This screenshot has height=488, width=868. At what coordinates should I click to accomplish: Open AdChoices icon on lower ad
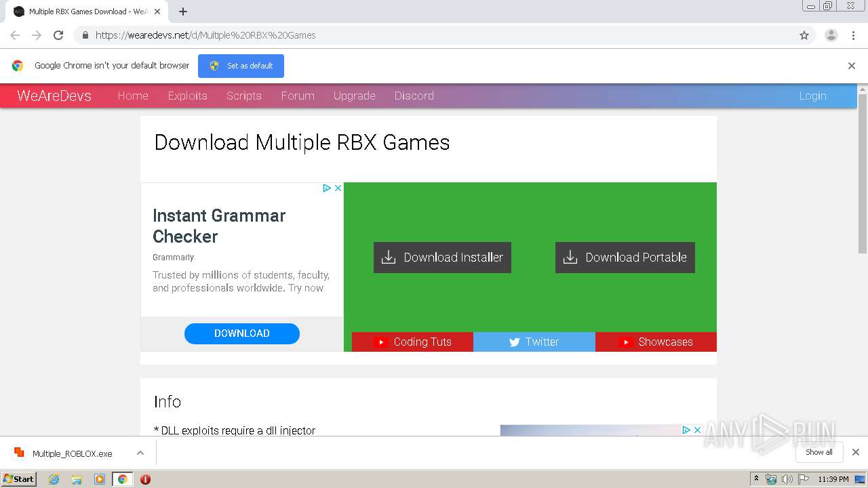click(x=686, y=430)
